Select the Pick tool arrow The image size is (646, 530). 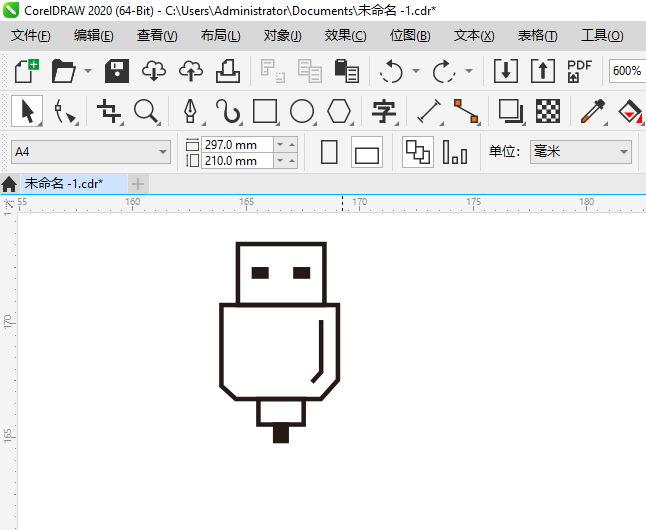[27, 111]
